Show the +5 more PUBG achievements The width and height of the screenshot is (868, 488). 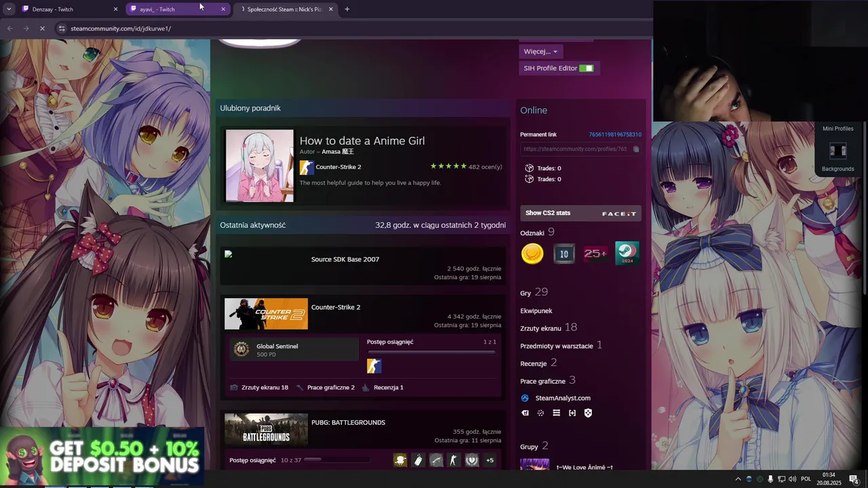(x=490, y=460)
